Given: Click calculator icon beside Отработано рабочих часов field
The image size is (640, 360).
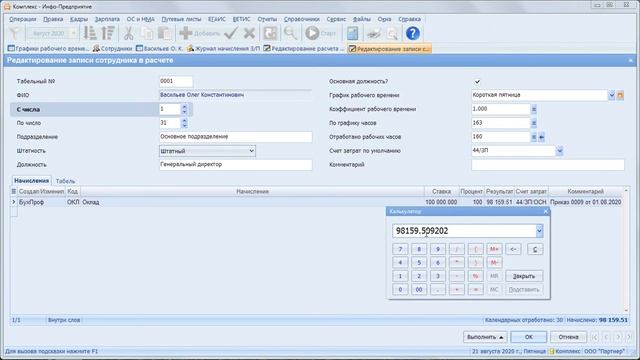Looking at the screenshot, I should pyautogui.click(x=533, y=137).
